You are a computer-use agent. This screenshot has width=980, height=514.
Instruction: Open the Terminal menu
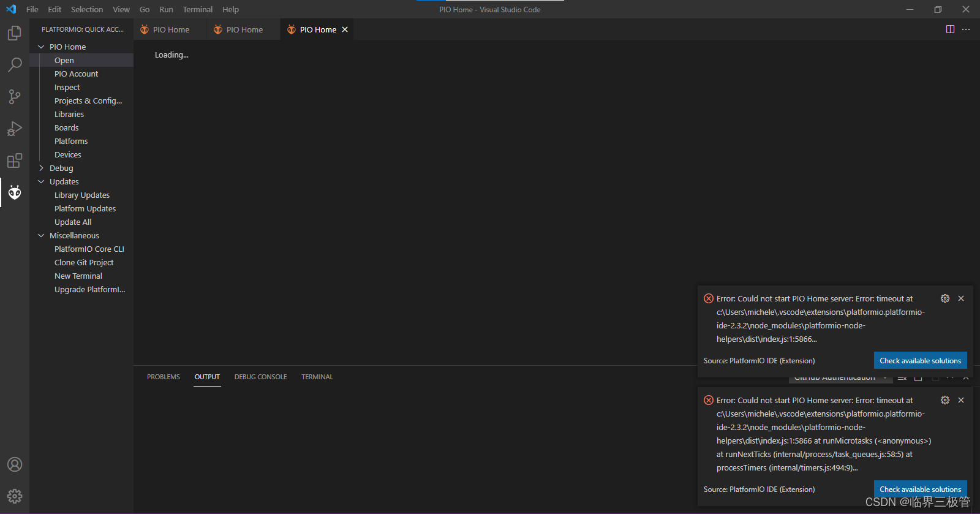point(198,9)
